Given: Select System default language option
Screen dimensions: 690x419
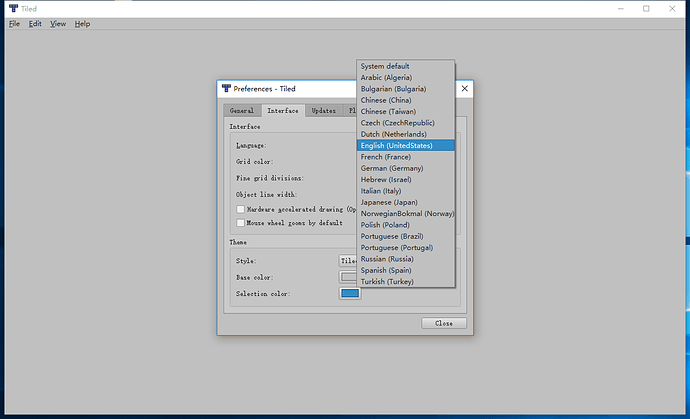Looking at the screenshot, I should click(405, 66).
